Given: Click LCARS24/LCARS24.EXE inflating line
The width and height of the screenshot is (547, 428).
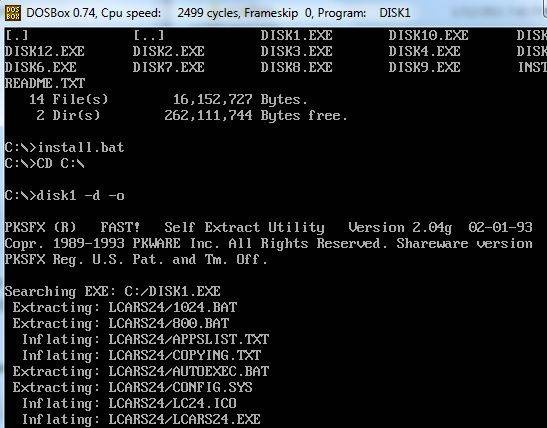Looking at the screenshot, I should pyautogui.click(x=141, y=419).
